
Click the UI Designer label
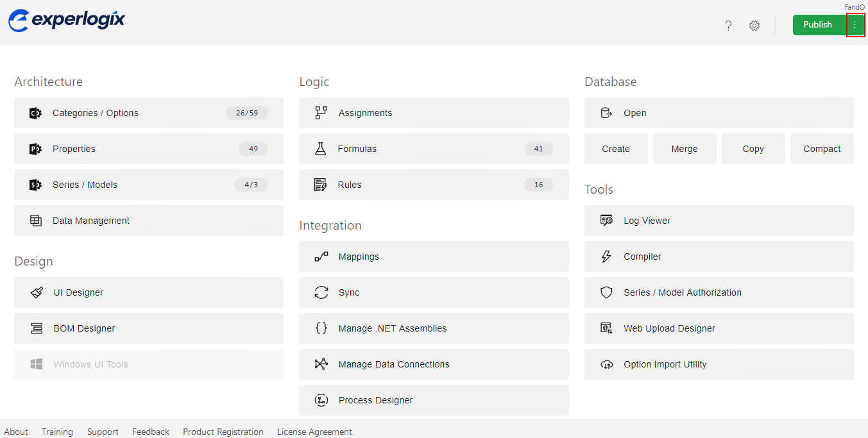[78, 292]
